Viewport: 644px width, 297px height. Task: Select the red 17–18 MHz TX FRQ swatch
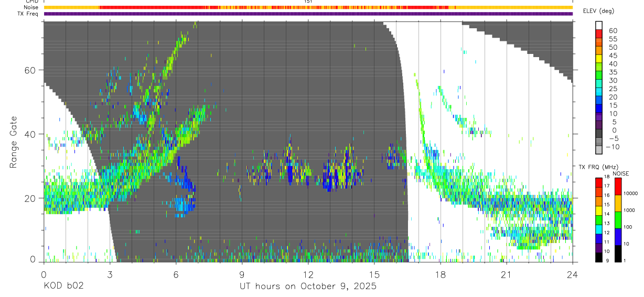pos(599,182)
